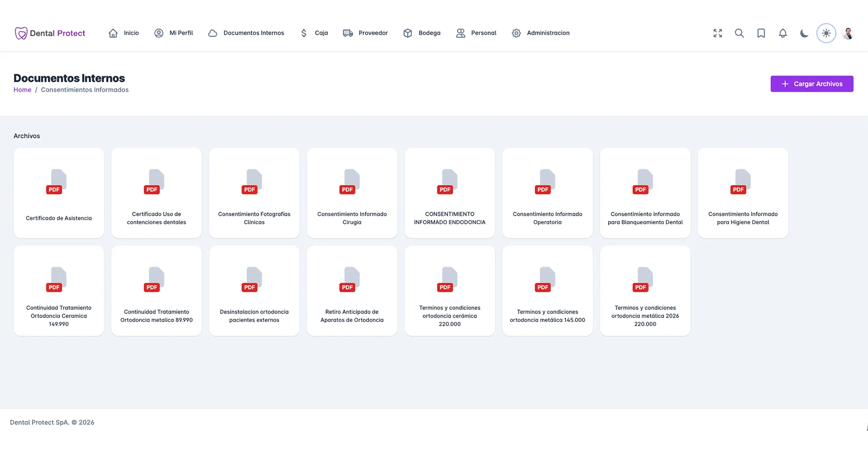The height and width of the screenshot is (451, 868).
Task: Open the Inicio home menu
Action: click(123, 33)
